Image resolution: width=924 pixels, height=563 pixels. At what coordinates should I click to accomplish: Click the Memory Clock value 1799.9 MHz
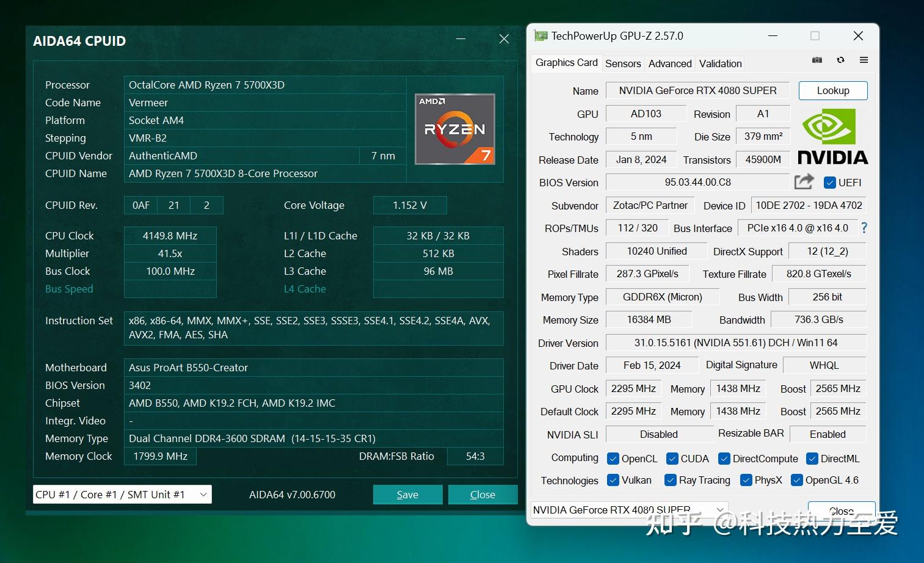(x=160, y=456)
